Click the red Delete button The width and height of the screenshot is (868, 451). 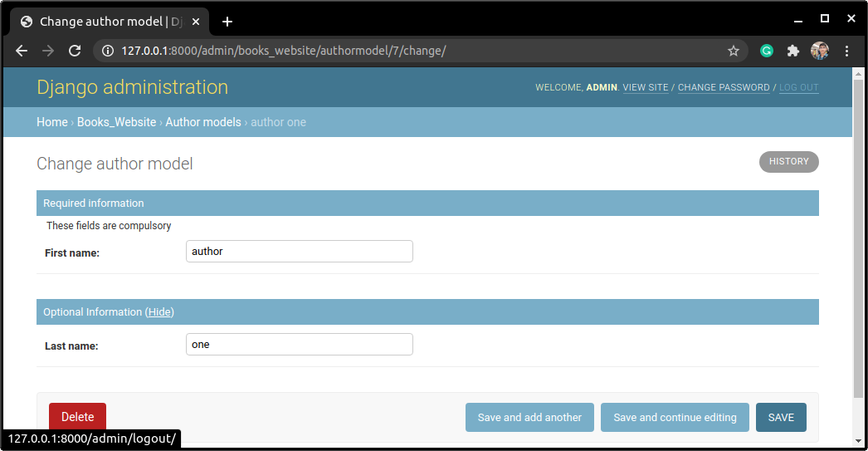point(77,417)
